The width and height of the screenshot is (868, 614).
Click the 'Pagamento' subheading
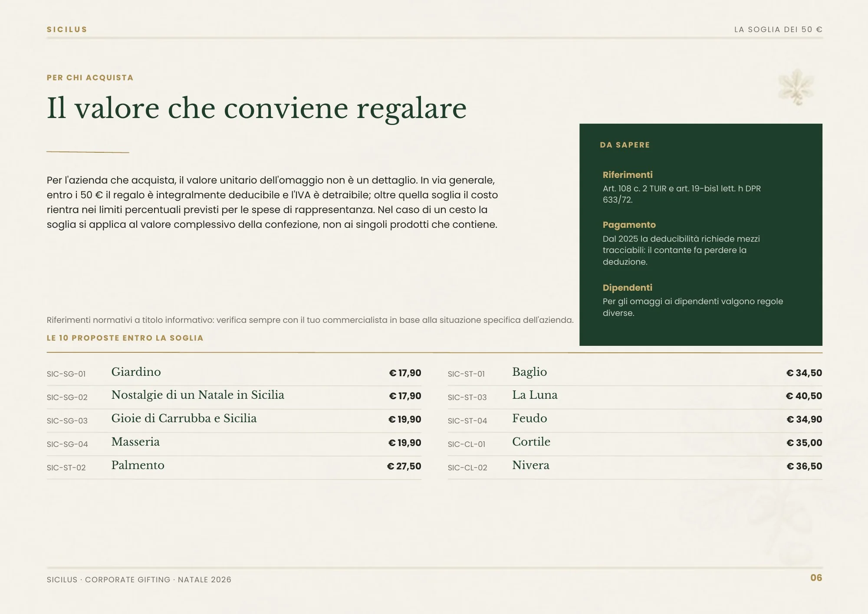coord(629,225)
